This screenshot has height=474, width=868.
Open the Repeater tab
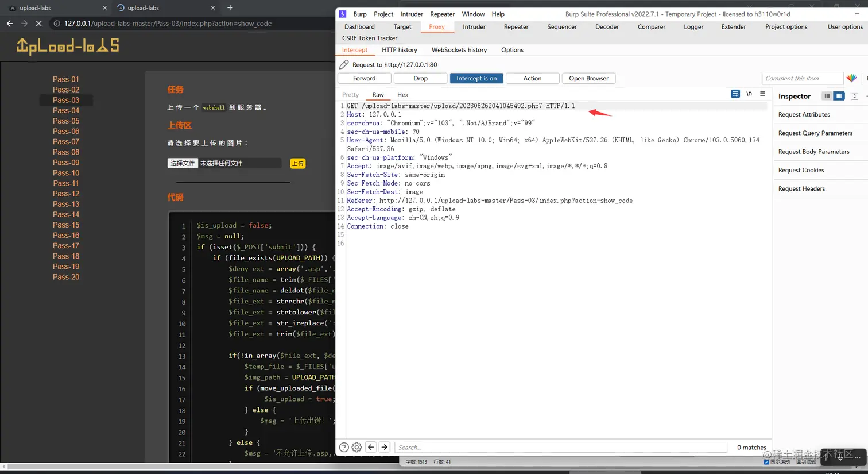[516, 26]
